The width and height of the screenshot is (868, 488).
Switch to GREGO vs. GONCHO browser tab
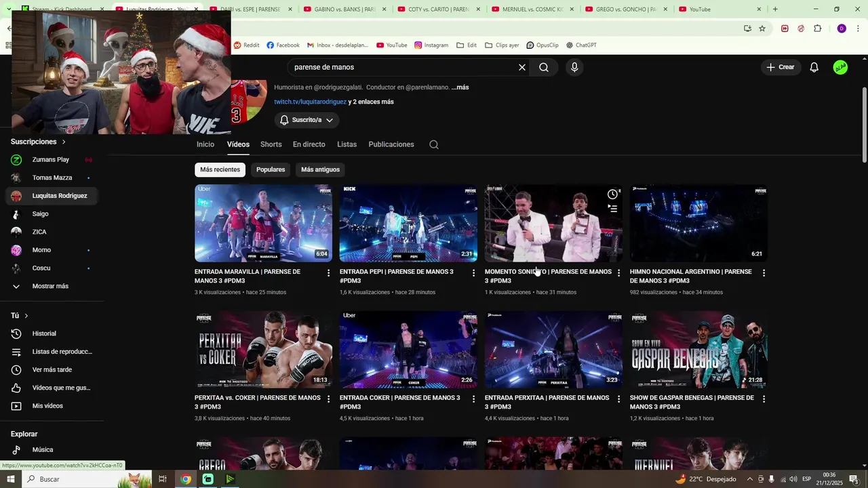(x=626, y=9)
